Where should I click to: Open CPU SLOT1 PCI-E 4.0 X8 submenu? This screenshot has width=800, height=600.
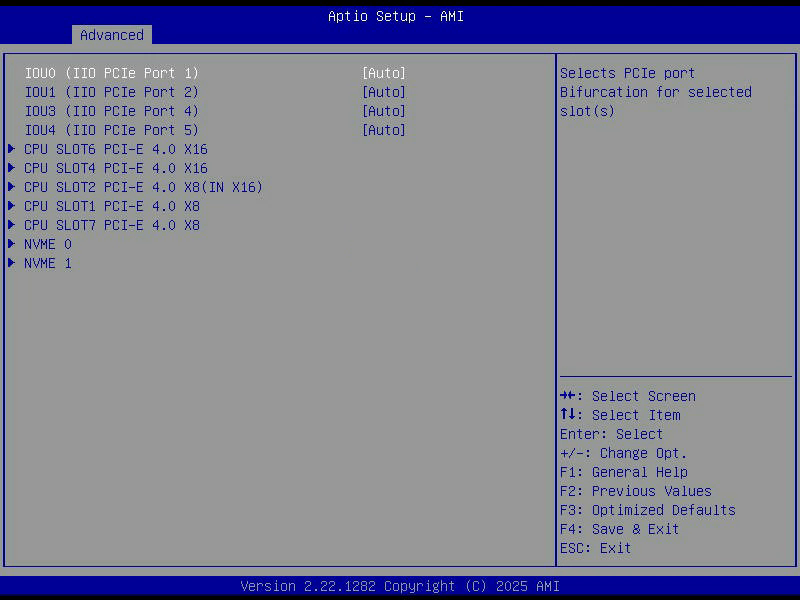[x=112, y=206]
